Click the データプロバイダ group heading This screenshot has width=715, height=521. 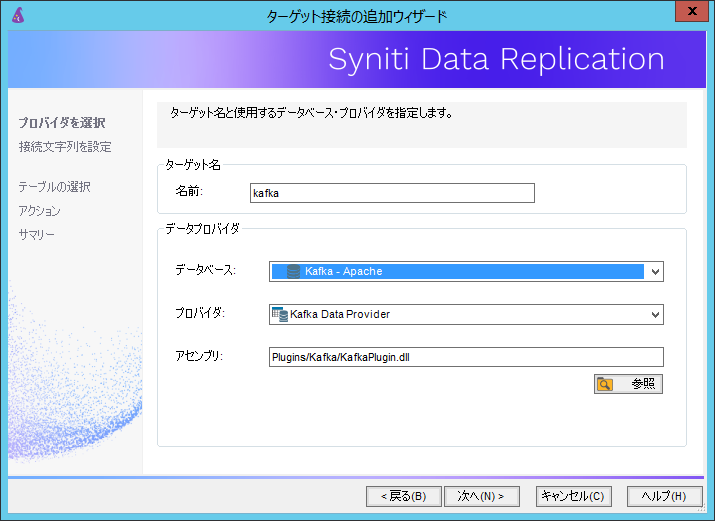pos(202,229)
